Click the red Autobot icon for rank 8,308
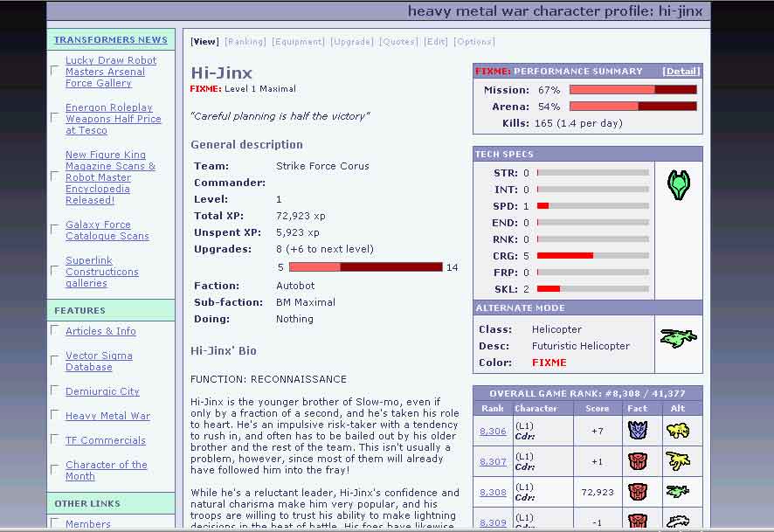Viewport: 774px width, 532px height. (x=638, y=492)
